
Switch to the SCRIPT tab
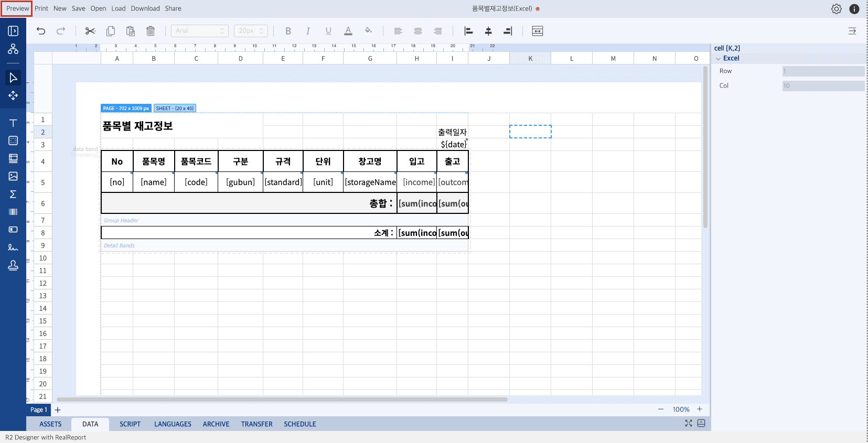tap(130, 424)
